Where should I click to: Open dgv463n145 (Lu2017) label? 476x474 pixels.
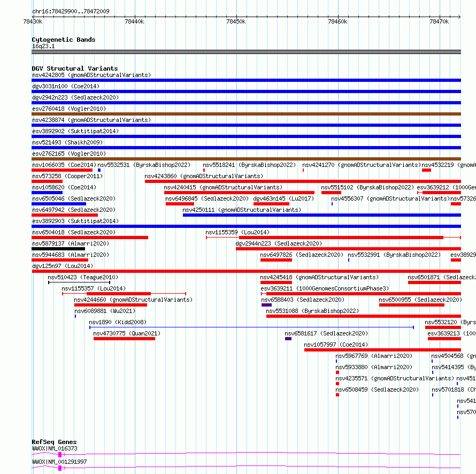pyautogui.click(x=283, y=198)
